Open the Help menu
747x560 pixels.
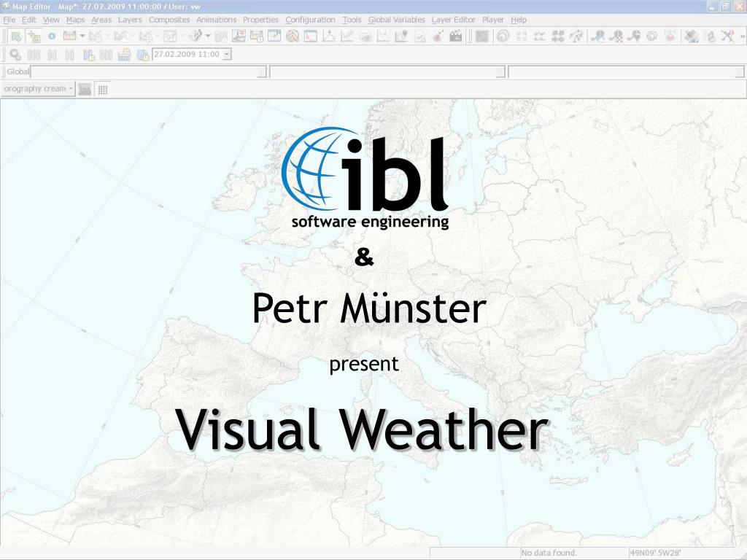coord(519,20)
